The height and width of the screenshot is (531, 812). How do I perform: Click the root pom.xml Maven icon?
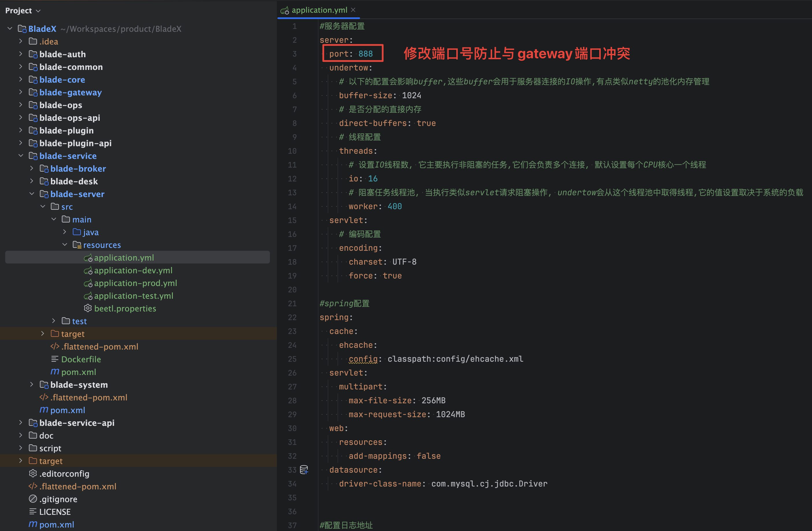coord(33,524)
